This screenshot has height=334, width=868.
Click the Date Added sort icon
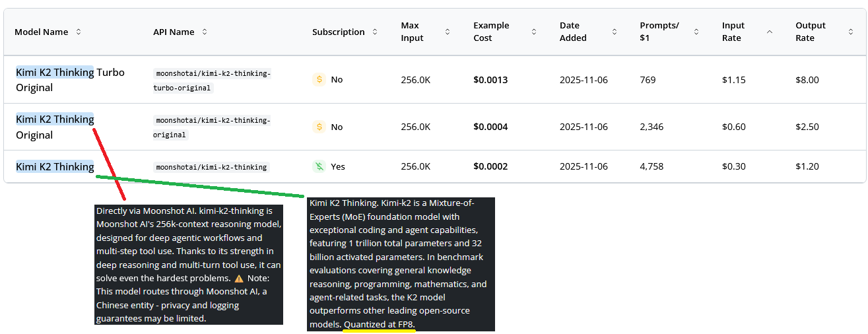pyautogui.click(x=615, y=32)
